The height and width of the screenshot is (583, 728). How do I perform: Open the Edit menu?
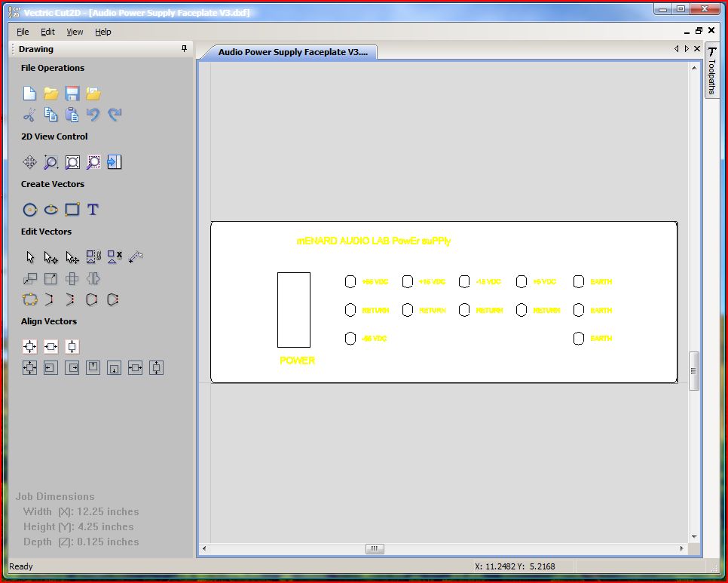47,32
